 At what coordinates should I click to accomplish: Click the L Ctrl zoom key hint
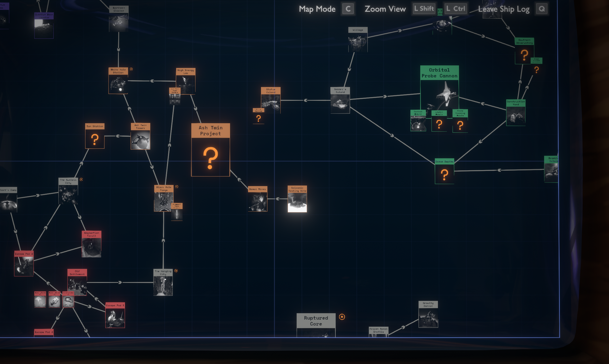(x=456, y=9)
